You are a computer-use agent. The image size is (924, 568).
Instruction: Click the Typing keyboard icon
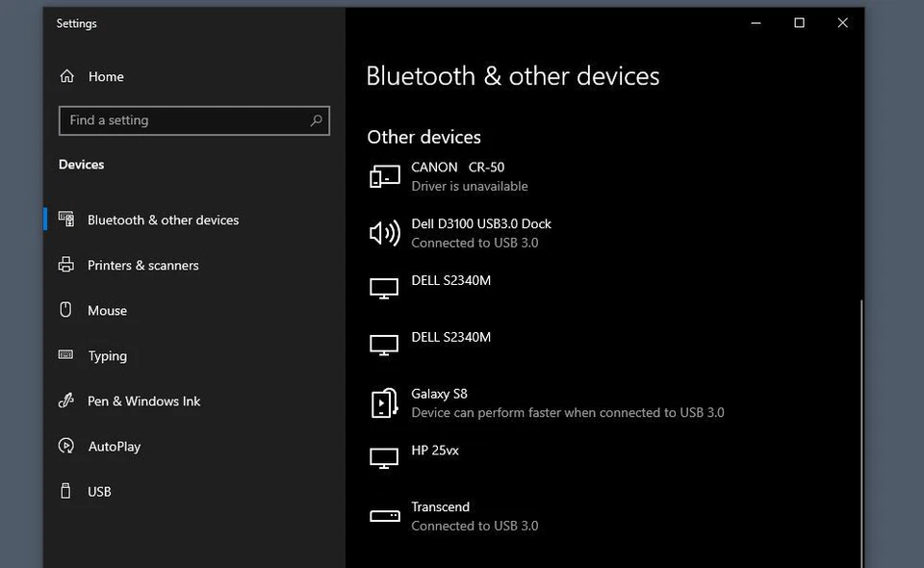(x=66, y=355)
